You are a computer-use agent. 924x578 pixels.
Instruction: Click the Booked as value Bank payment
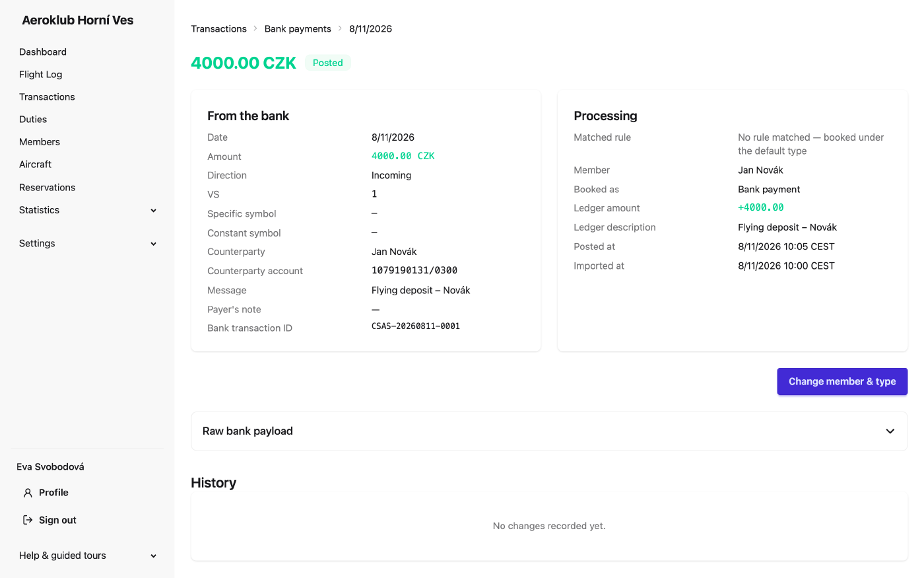769,190
